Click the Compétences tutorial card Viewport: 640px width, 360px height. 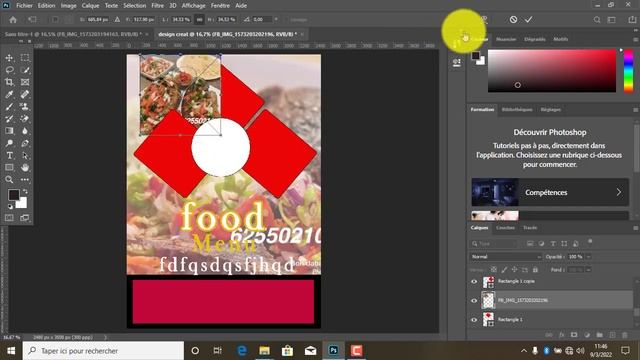tap(550, 192)
